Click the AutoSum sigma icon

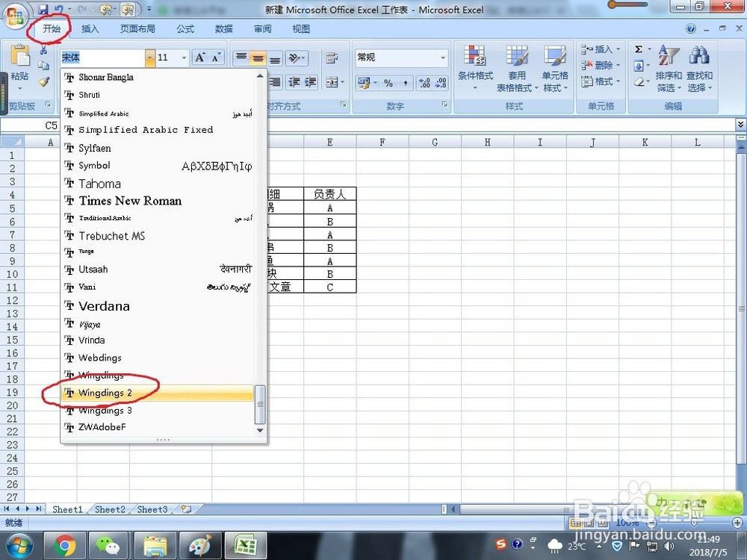coord(639,49)
